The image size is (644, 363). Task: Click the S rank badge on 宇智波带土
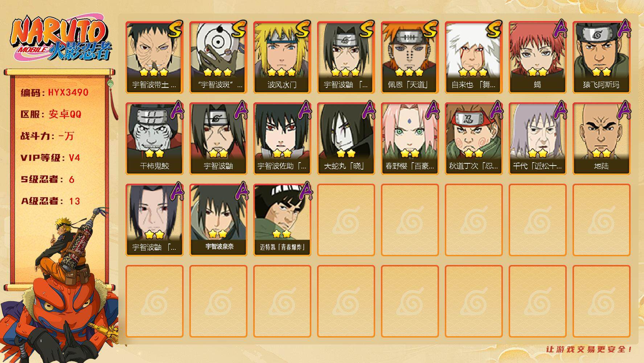click(x=175, y=30)
